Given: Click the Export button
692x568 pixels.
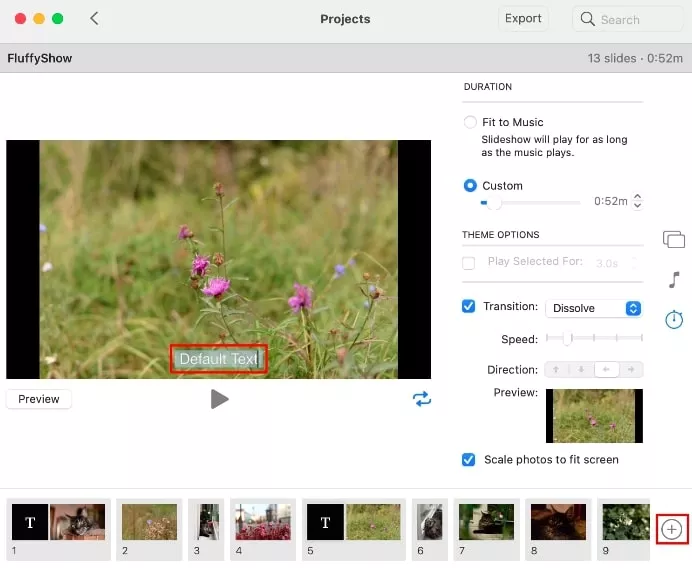Looking at the screenshot, I should [523, 19].
